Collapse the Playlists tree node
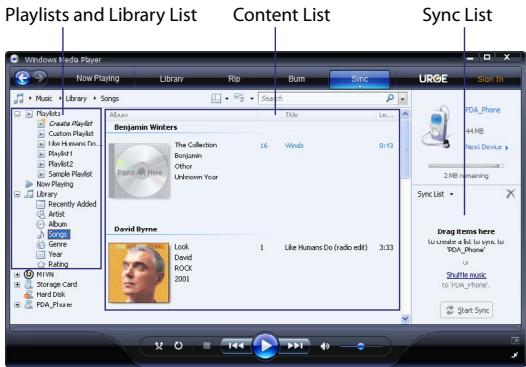Screen dimensions: 526x367 [x=17, y=114]
